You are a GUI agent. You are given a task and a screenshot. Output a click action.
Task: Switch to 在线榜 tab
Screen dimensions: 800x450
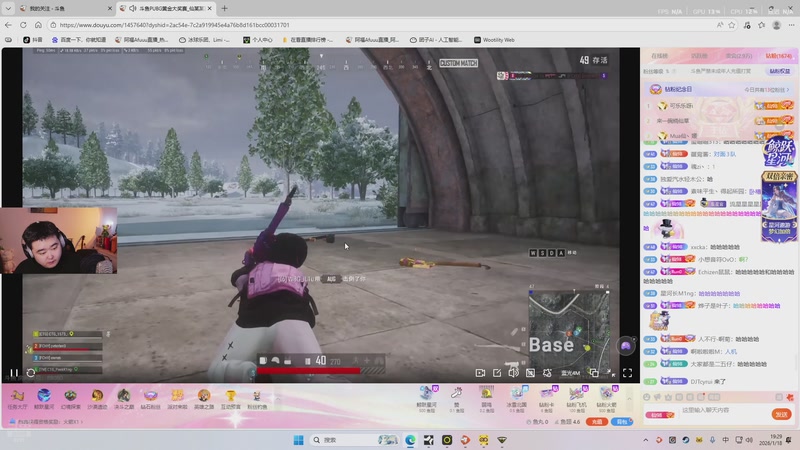(659, 56)
